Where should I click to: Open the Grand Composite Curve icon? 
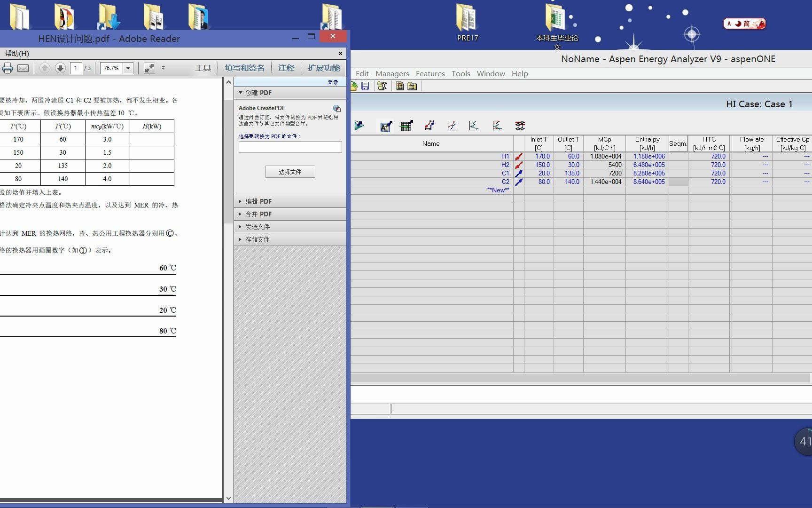[x=474, y=126]
